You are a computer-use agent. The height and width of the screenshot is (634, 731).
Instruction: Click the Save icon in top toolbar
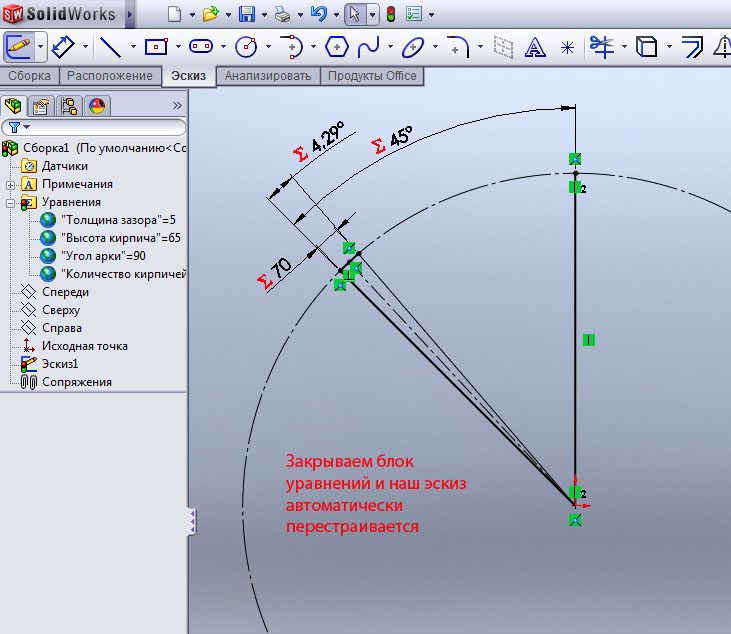tap(246, 14)
